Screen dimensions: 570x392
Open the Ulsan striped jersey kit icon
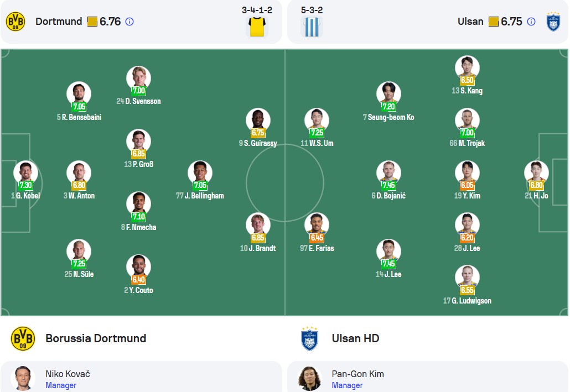click(312, 27)
